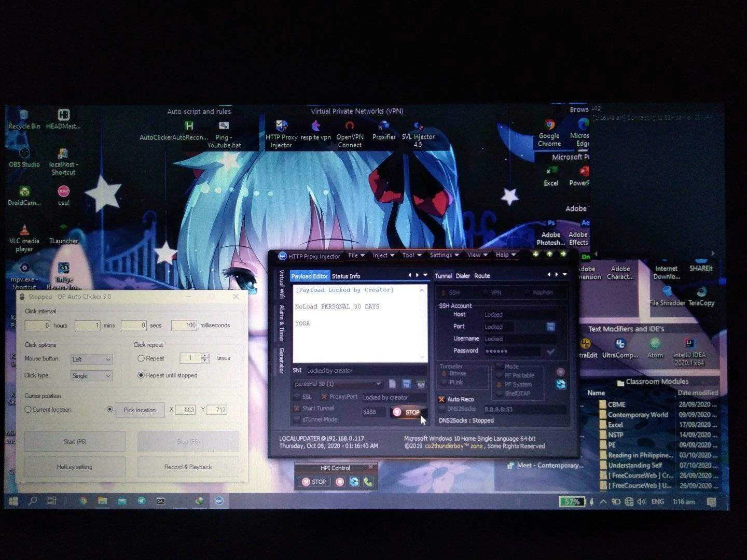Open the Mouse button dropdown showing Left

pyautogui.click(x=91, y=359)
